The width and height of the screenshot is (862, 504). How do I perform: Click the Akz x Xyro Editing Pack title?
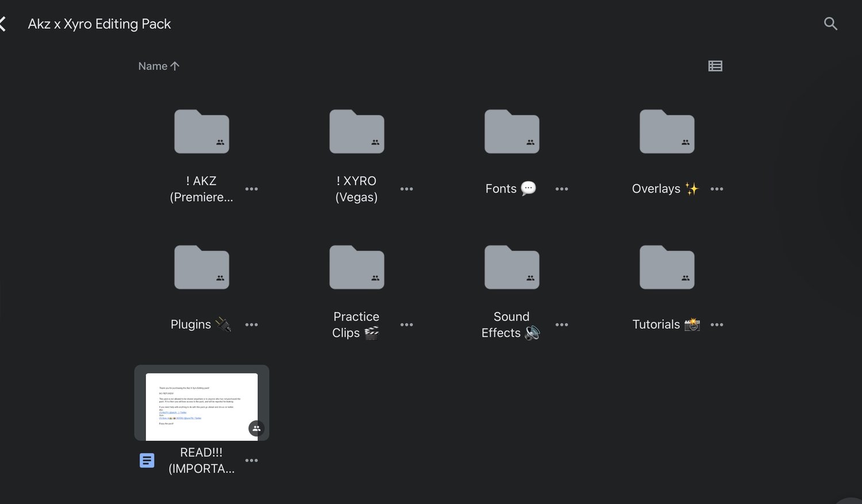[99, 24]
